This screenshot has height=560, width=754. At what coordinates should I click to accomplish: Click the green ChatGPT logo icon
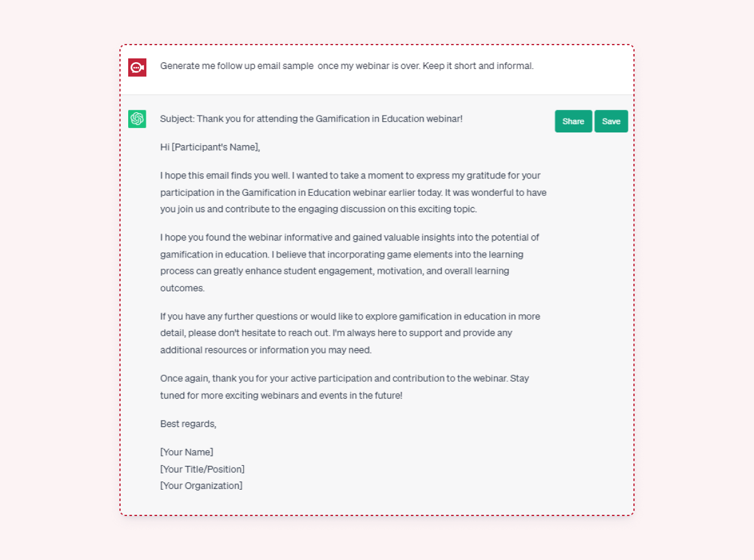137,119
